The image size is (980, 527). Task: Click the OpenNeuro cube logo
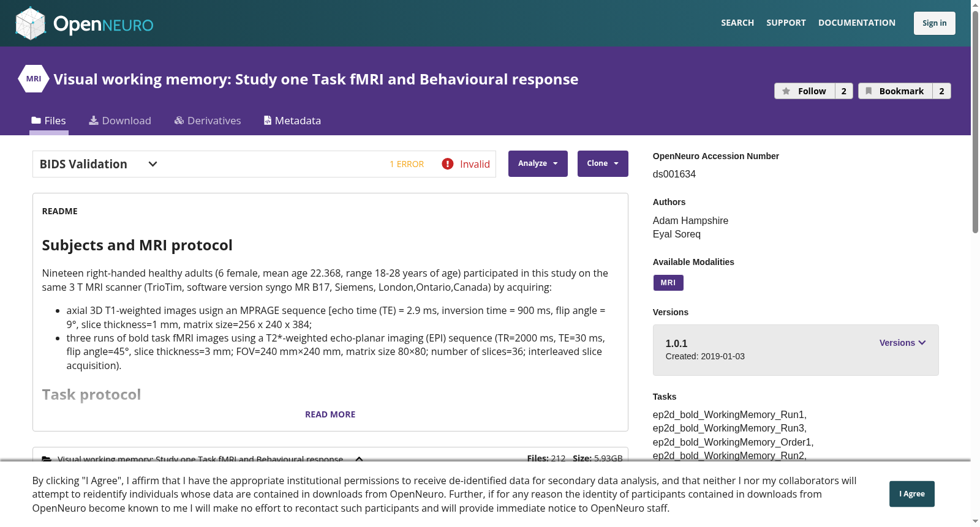tap(31, 23)
